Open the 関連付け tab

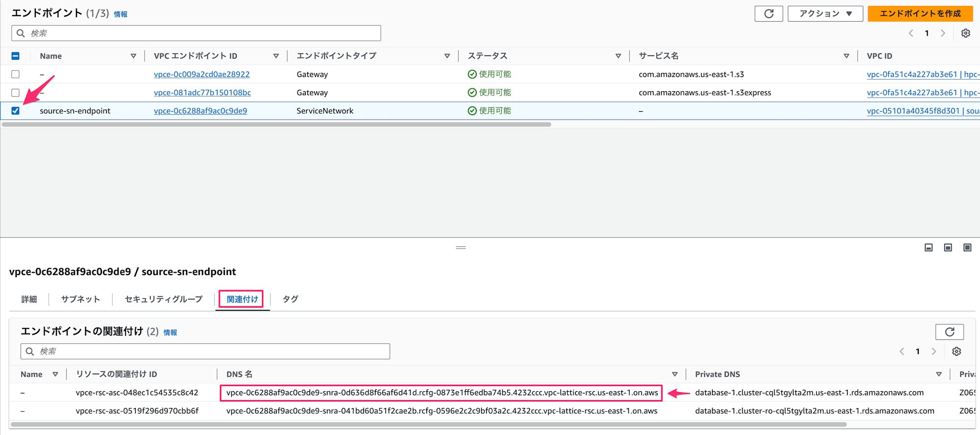(242, 299)
